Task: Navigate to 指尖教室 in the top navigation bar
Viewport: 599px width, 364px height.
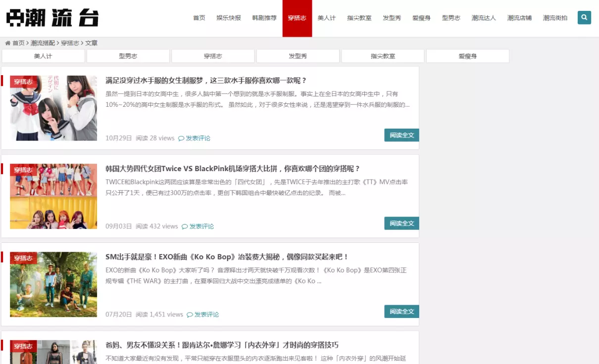Action: tap(359, 18)
